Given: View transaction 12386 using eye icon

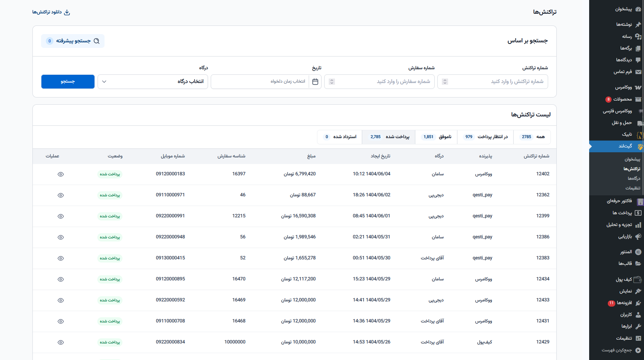Looking at the screenshot, I should click(x=61, y=237).
